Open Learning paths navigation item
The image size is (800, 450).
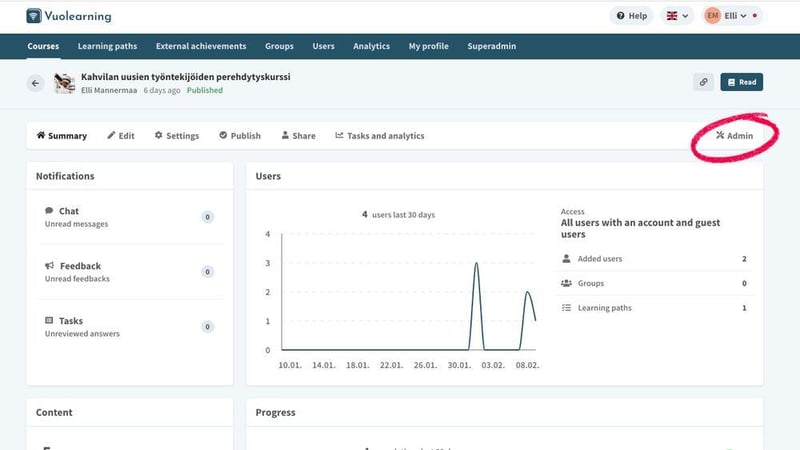point(108,46)
